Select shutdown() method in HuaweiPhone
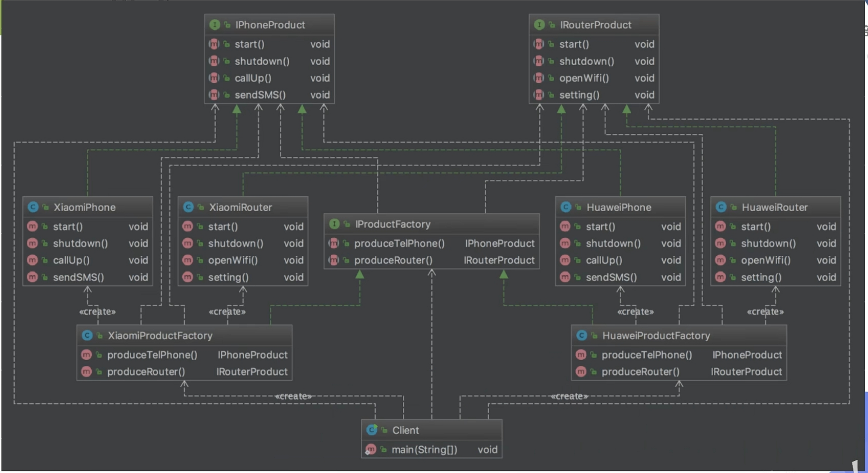Image resolution: width=868 pixels, height=473 pixels. pos(613,244)
